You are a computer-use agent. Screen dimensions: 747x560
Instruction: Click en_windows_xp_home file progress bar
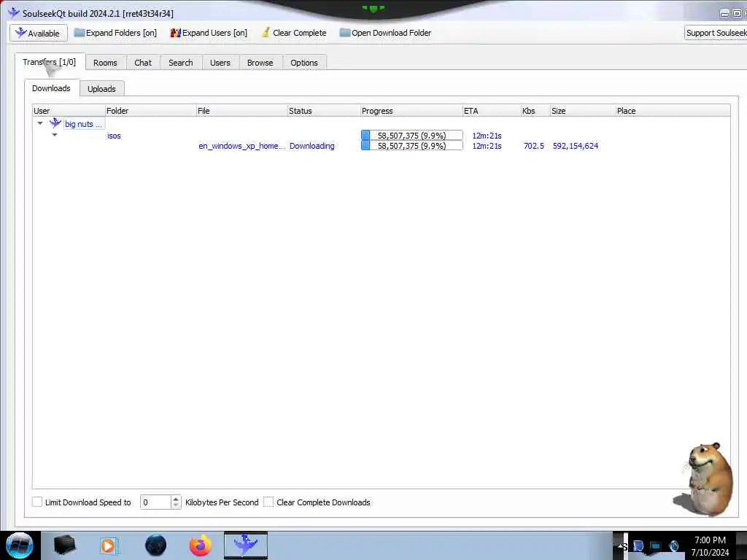point(411,146)
